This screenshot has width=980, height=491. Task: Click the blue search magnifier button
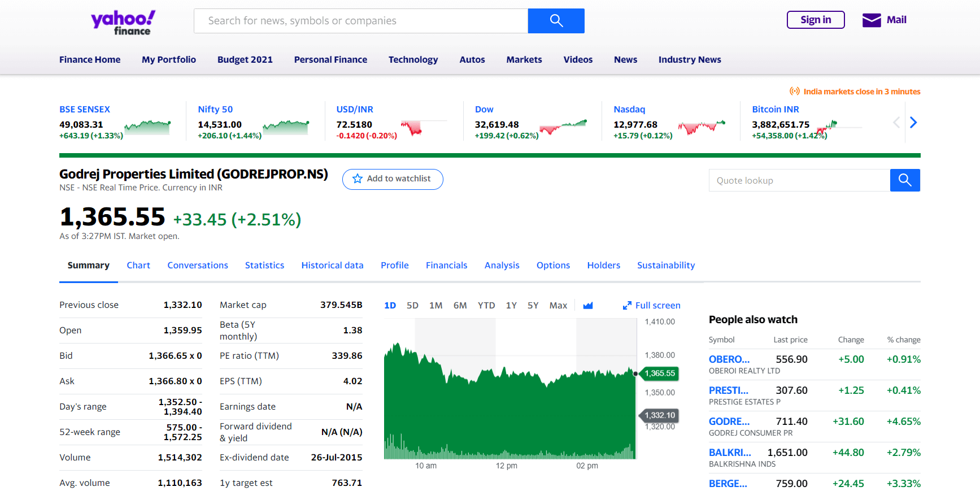[x=556, y=21]
